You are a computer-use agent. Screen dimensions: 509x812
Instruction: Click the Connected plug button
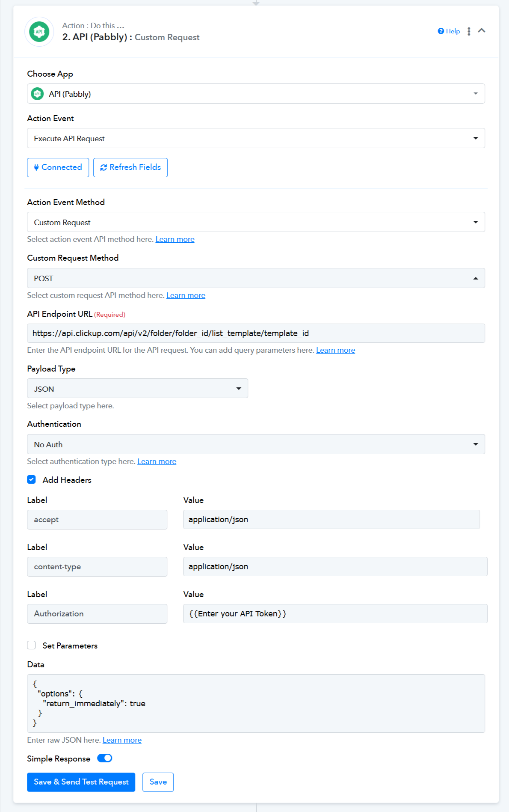tap(58, 167)
